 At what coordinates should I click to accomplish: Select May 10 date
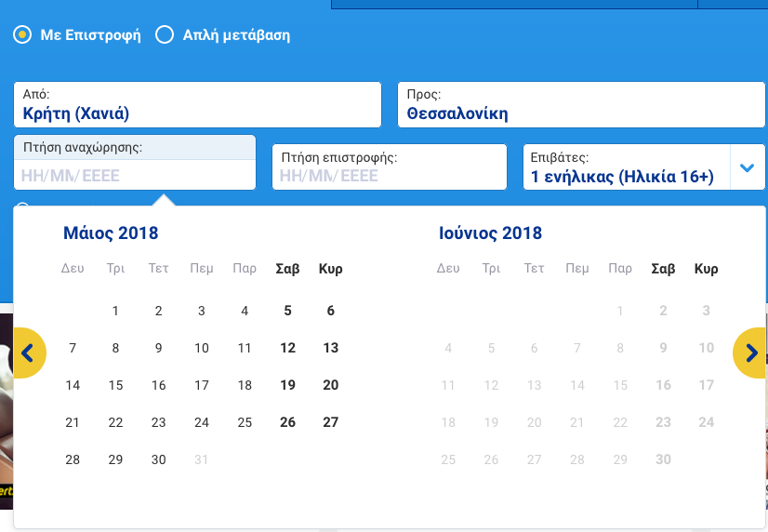202,348
